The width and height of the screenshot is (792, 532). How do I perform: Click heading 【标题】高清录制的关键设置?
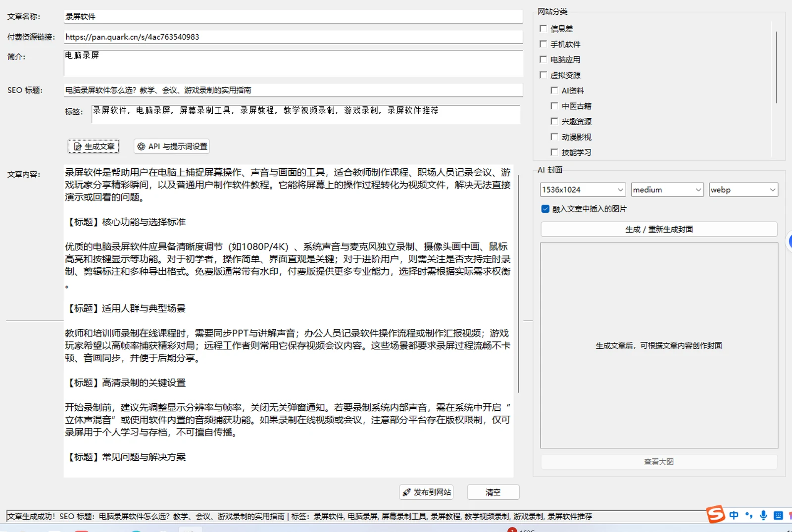(x=126, y=383)
